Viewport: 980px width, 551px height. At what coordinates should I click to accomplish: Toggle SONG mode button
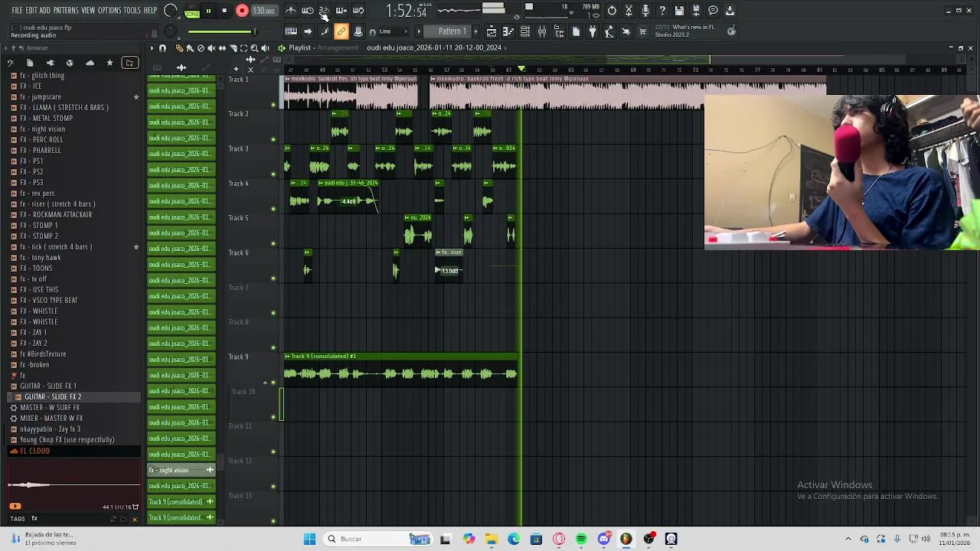click(191, 13)
